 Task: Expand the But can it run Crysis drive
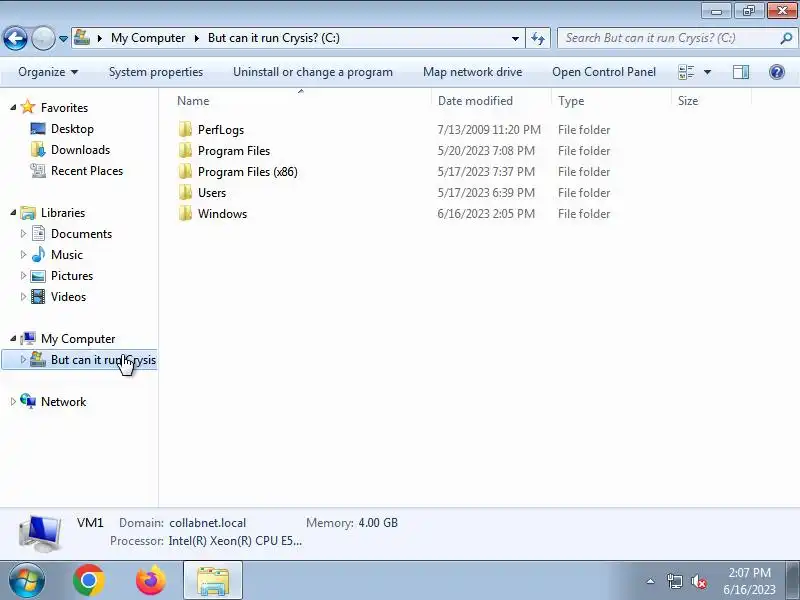pyautogui.click(x=23, y=359)
